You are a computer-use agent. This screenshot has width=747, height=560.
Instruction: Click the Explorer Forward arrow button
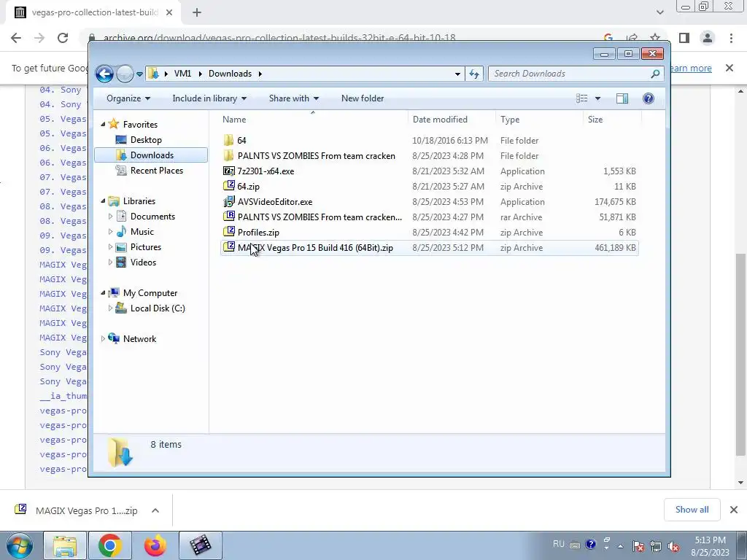tap(125, 74)
